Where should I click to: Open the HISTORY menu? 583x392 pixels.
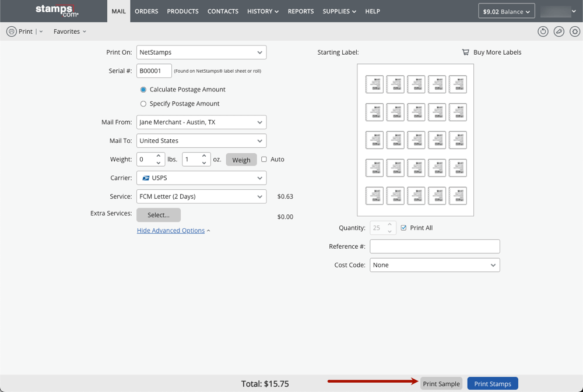263,11
